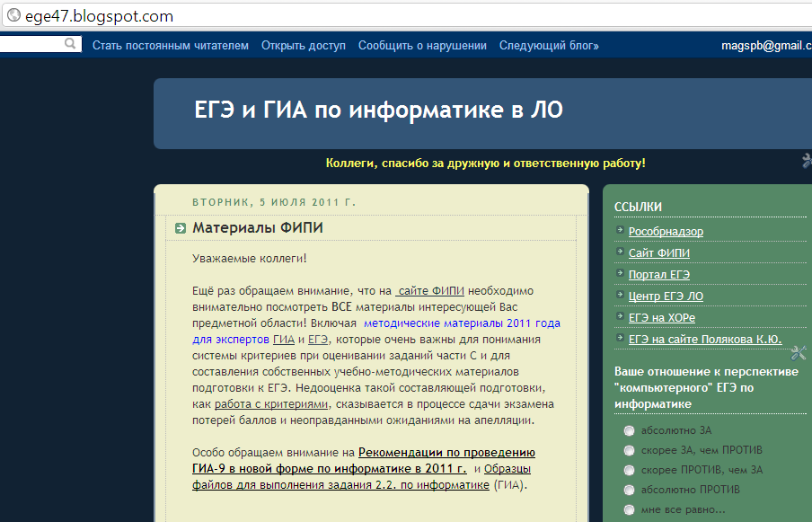Click the green arrow icon beside Материалы ФИПИ

click(181, 228)
